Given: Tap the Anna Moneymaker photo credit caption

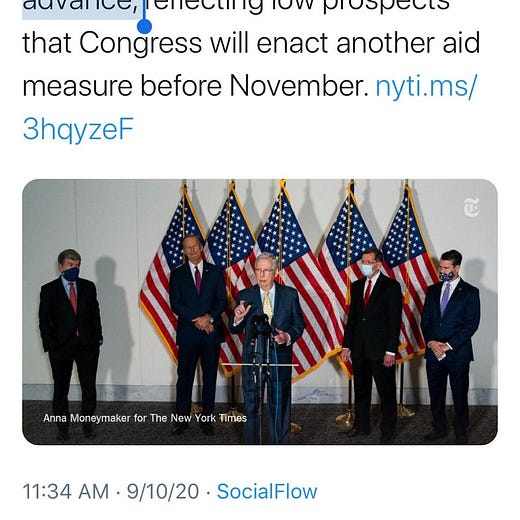Looking at the screenshot, I should [x=145, y=418].
